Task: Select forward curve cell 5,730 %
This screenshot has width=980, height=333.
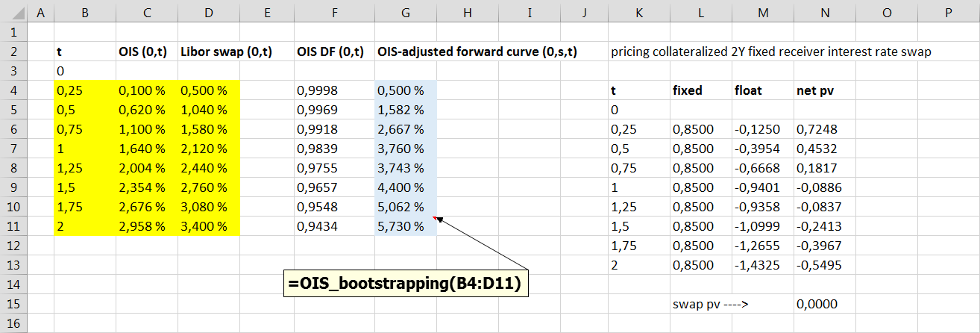Action: click(405, 226)
